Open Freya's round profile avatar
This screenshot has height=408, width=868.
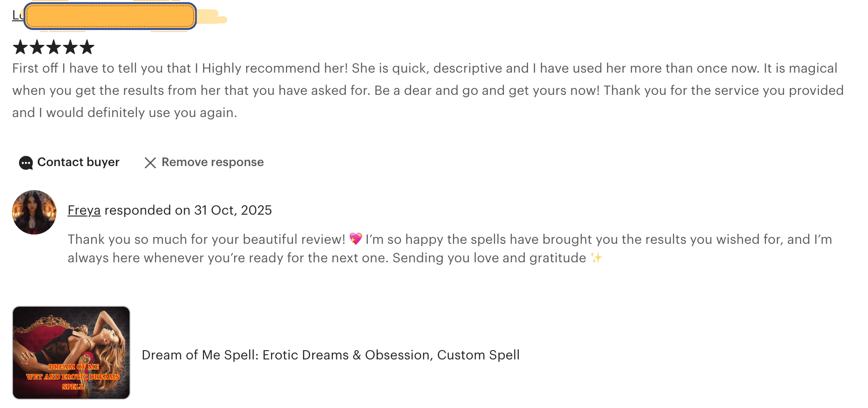tap(34, 212)
